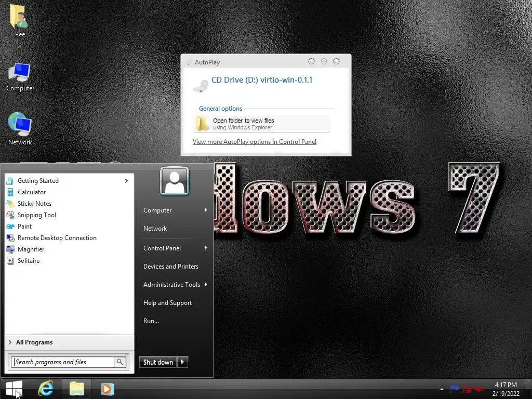The image size is (532, 399).
Task: Click the Shut down button
Action: click(x=158, y=362)
